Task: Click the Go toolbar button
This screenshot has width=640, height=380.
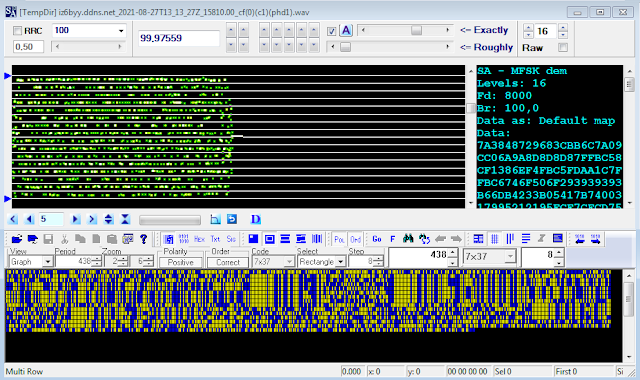Action: pyautogui.click(x=377, y=239)
